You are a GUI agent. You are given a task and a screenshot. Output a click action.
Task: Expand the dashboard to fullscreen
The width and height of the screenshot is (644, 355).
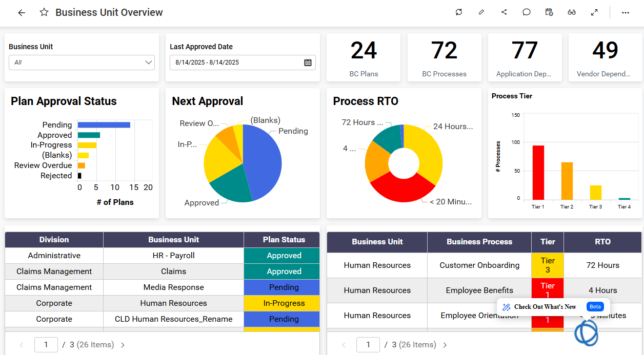(594, 12)
